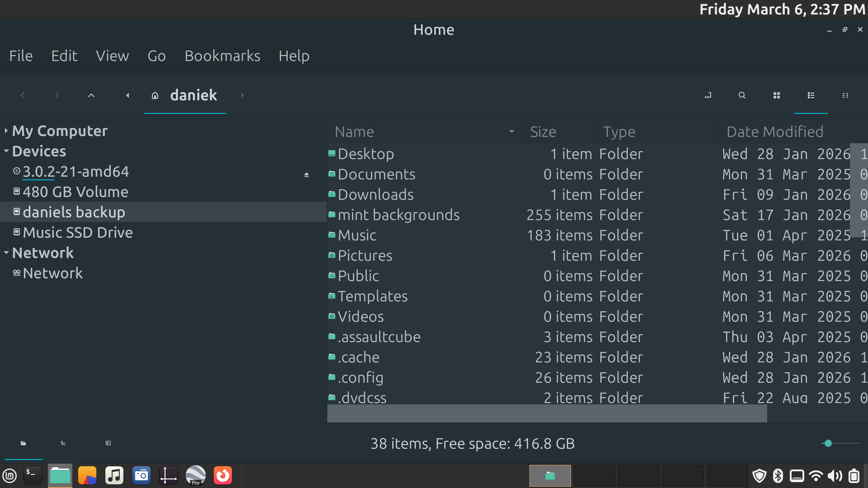The height and width of the screenshot is (488, 868).
Task: Go up to parent folder
Action: coord(91,95)
